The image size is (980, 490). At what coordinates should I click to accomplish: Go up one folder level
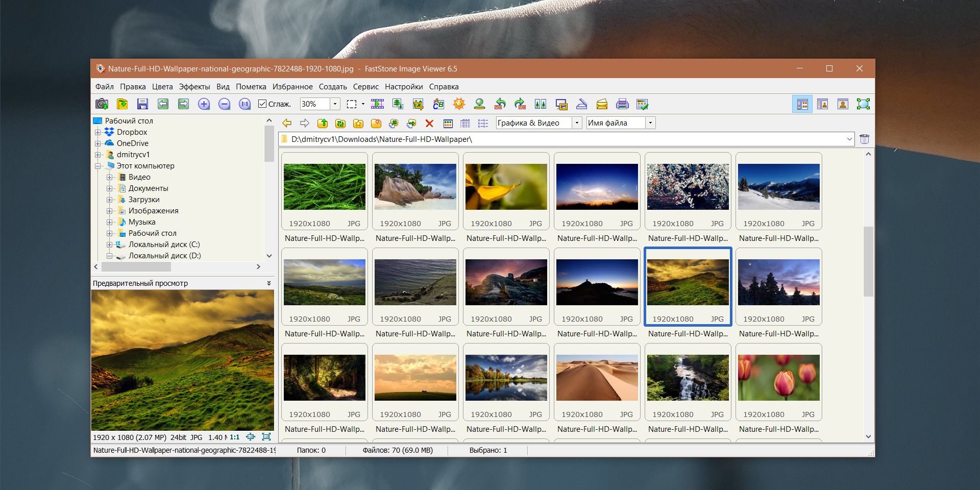[323, 123]
